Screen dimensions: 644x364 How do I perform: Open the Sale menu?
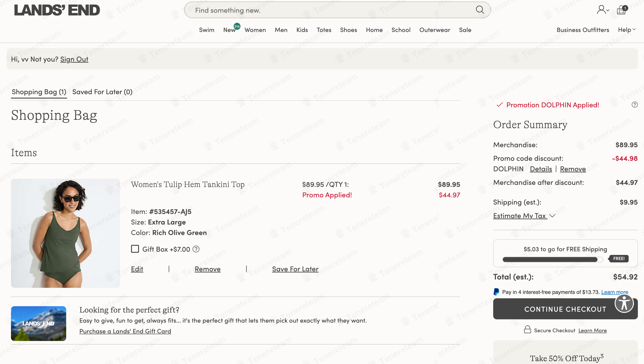[465, 30]
